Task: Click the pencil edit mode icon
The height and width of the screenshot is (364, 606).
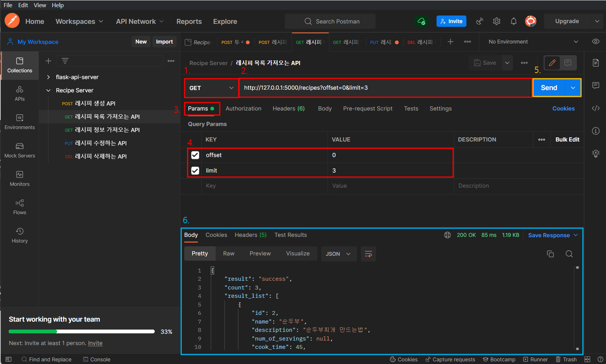Action: pos(552,63)
